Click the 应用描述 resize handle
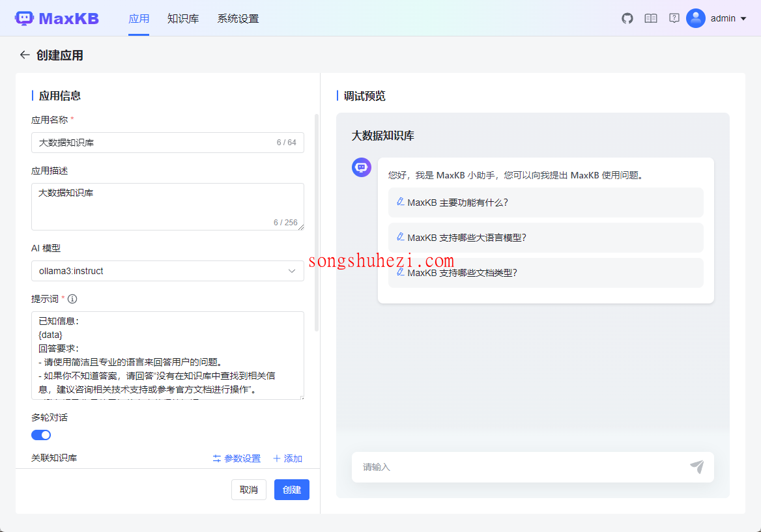 point(301,227)
